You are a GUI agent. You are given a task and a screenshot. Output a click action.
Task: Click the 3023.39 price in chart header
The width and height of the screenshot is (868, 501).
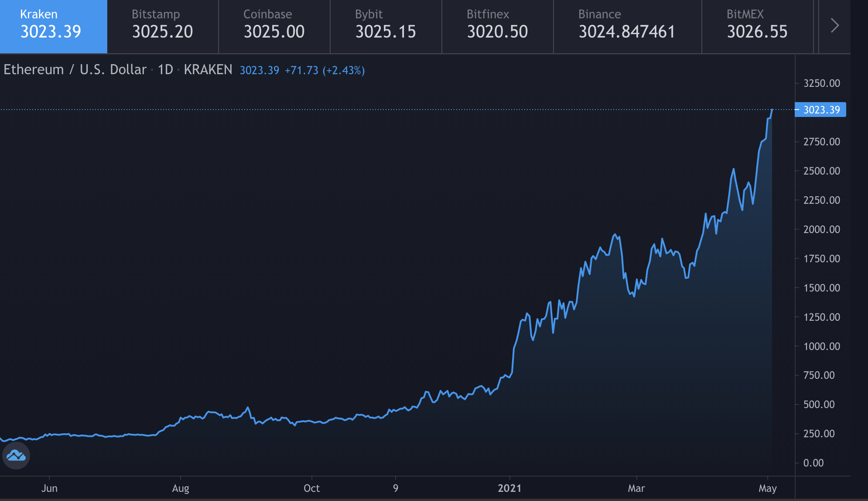coord(260,70)
